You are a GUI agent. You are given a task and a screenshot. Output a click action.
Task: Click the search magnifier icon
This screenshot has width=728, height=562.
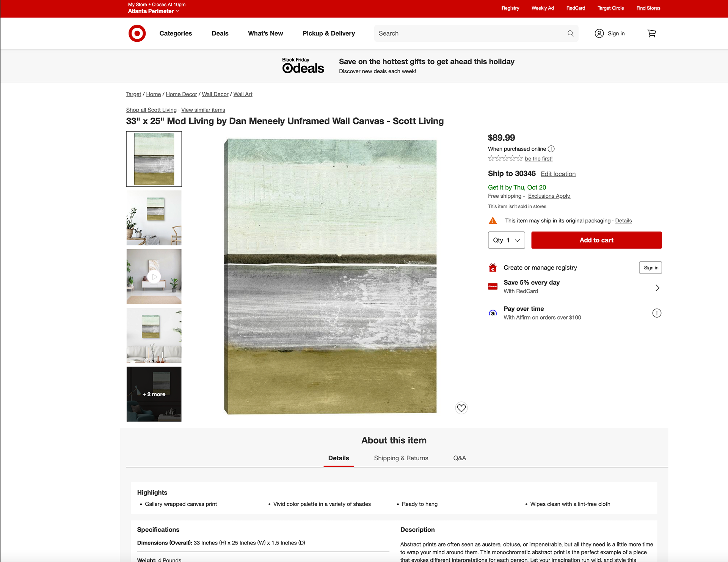click(x=571, y=33)
